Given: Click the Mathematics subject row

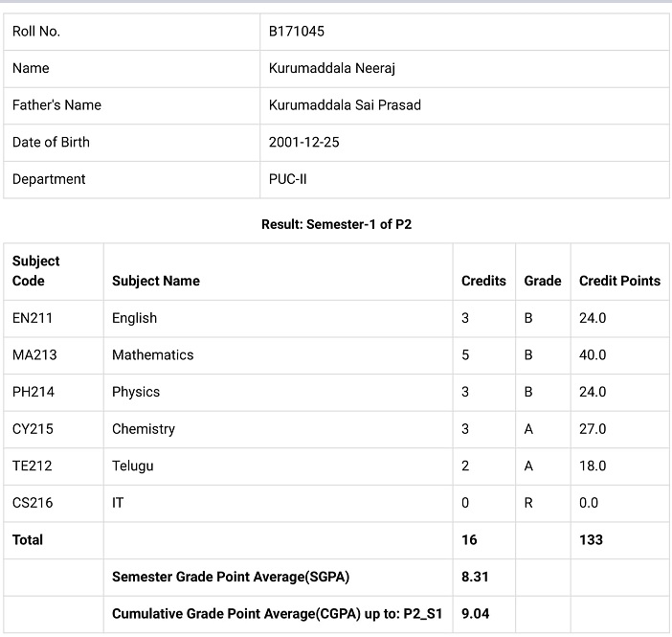Looking at the screenshot, I should (x=336, y=355).
